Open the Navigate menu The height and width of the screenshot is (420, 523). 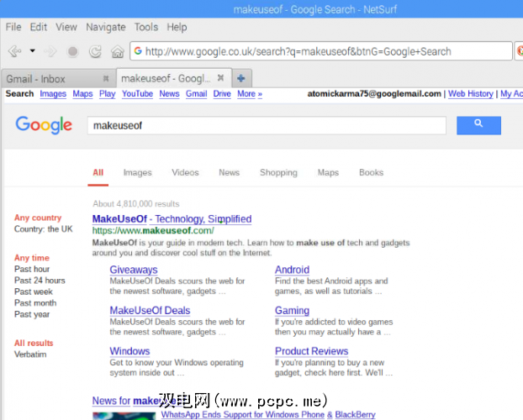tap(106, 28)
